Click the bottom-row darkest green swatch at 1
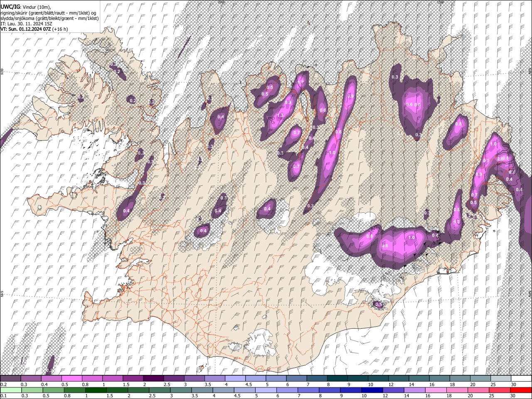This screenshot has height=399, width=532. [x=96, y=390]
